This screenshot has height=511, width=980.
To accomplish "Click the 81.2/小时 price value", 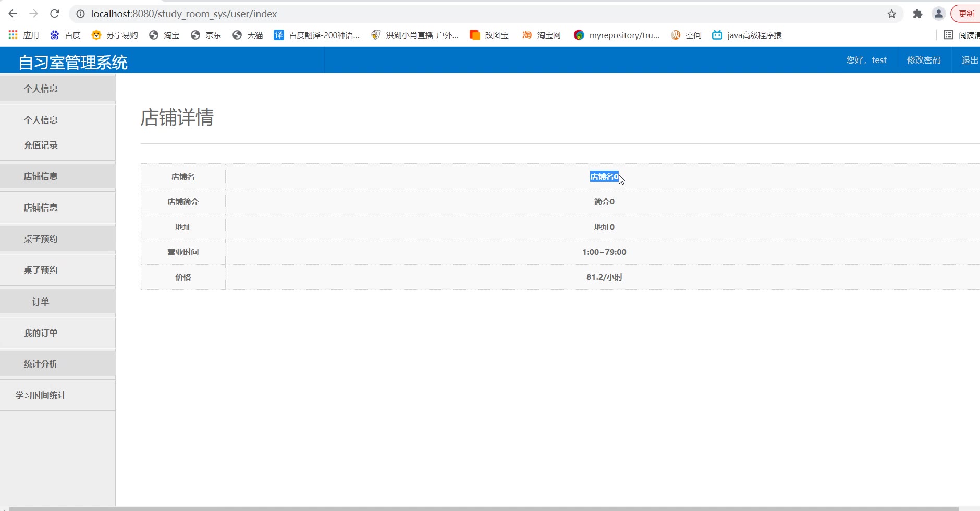I will click(604, 277).
